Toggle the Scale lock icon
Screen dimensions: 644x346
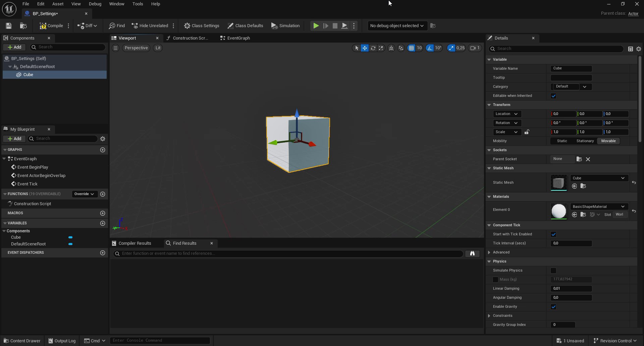[x=527, y=132]
